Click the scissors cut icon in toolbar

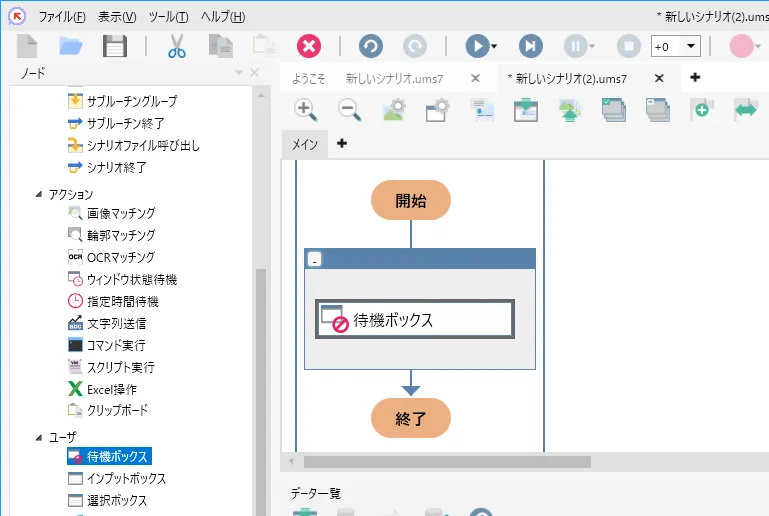[177, 46]
